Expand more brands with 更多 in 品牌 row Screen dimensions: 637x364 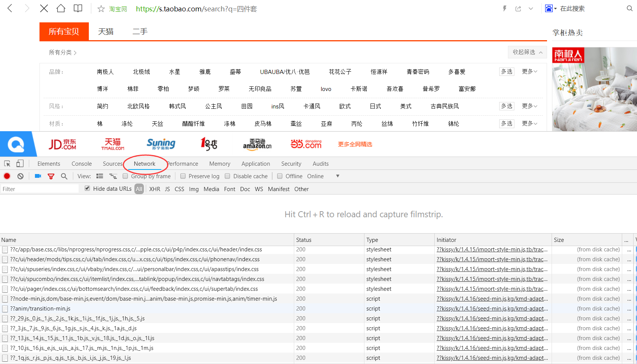pos(529,71)
